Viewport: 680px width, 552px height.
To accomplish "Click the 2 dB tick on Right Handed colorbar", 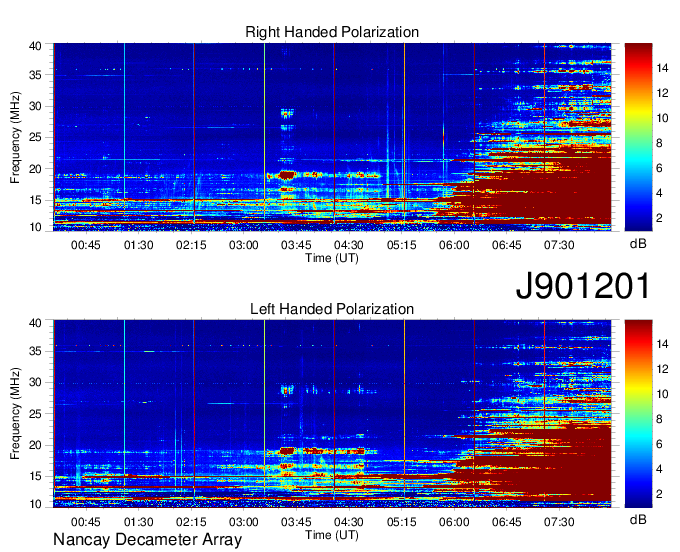I will click(x=660, y=218).
